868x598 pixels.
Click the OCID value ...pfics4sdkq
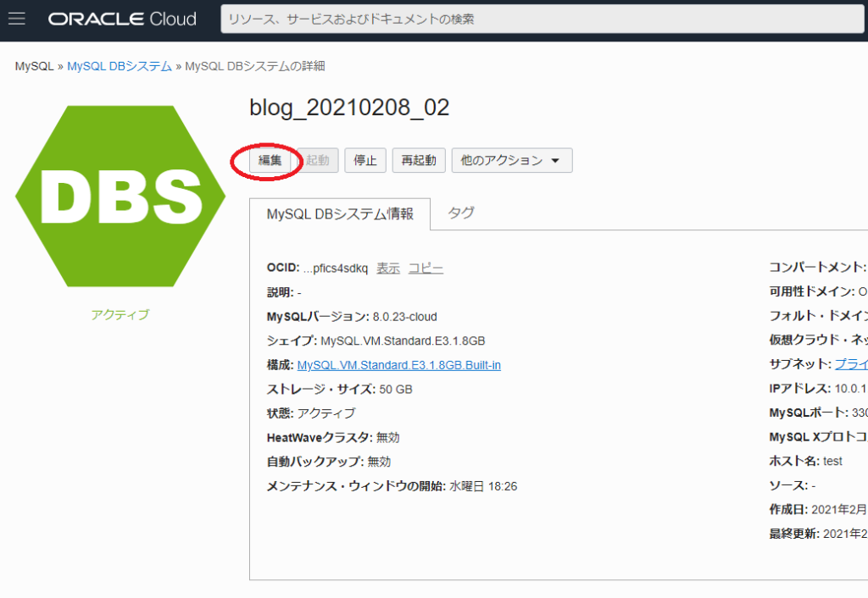click(x=336, y=269)
